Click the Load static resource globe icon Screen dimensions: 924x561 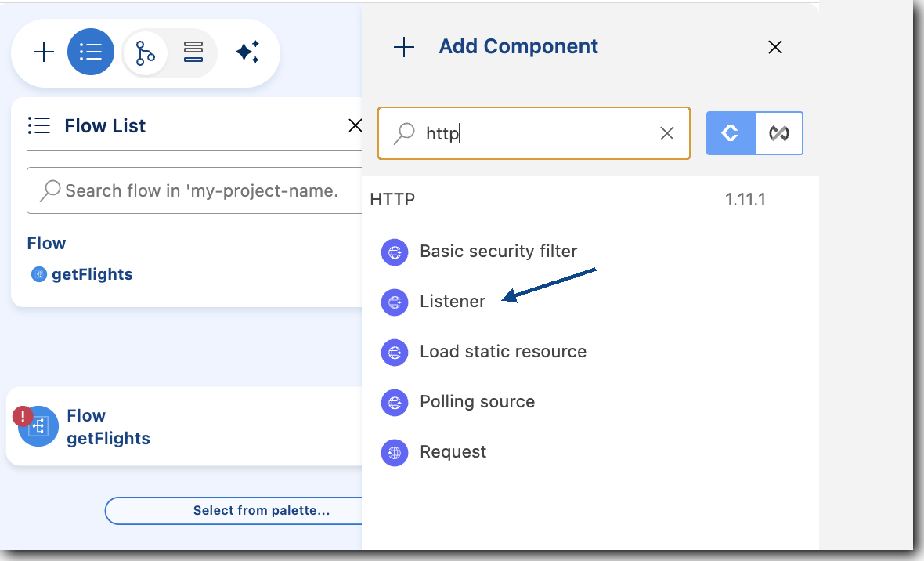point(395,353)
